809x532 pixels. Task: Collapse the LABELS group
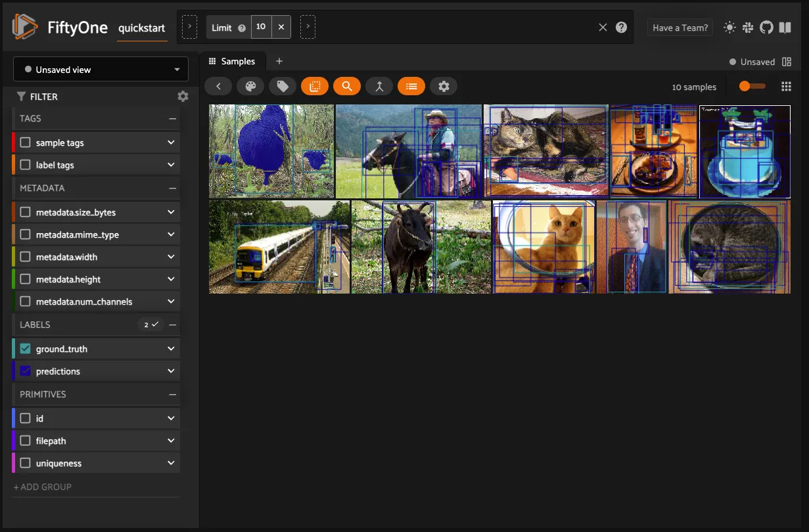tap(172, 325)
